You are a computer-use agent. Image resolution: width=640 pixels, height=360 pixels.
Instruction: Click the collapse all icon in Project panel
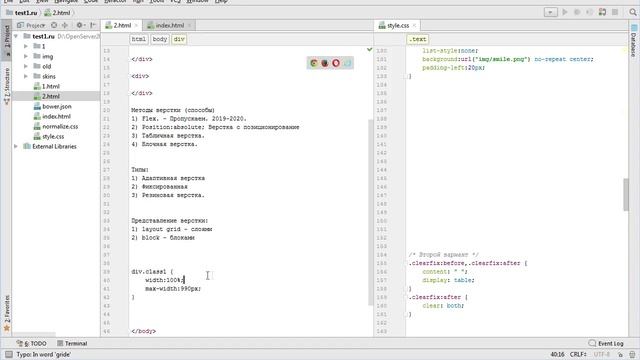coord(64,25)
